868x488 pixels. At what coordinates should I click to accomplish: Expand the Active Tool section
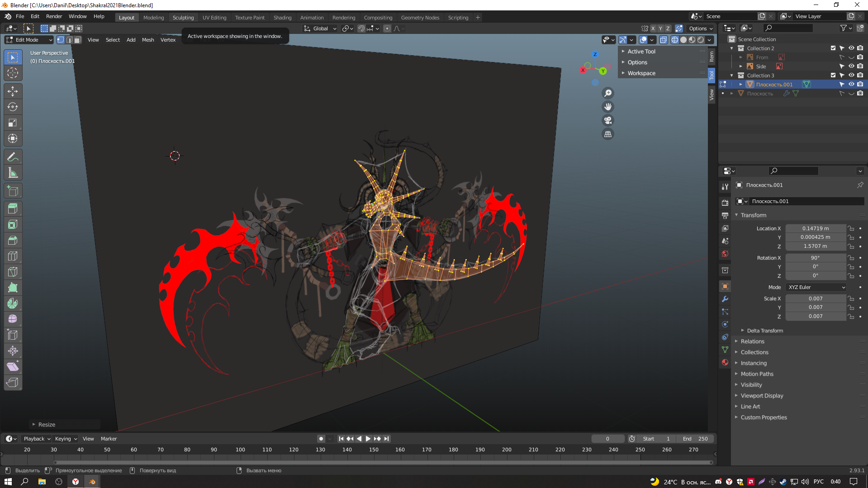click(x=641, y=52)
